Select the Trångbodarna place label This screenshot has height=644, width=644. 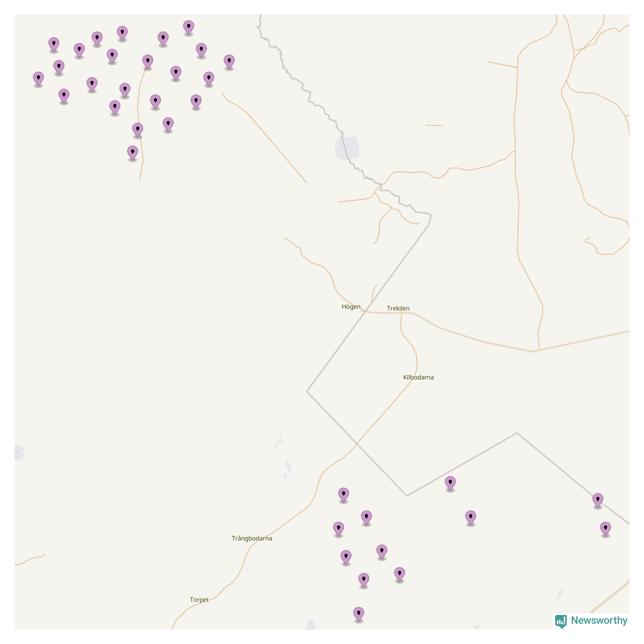pyautogui.click(x=252, y=538)
